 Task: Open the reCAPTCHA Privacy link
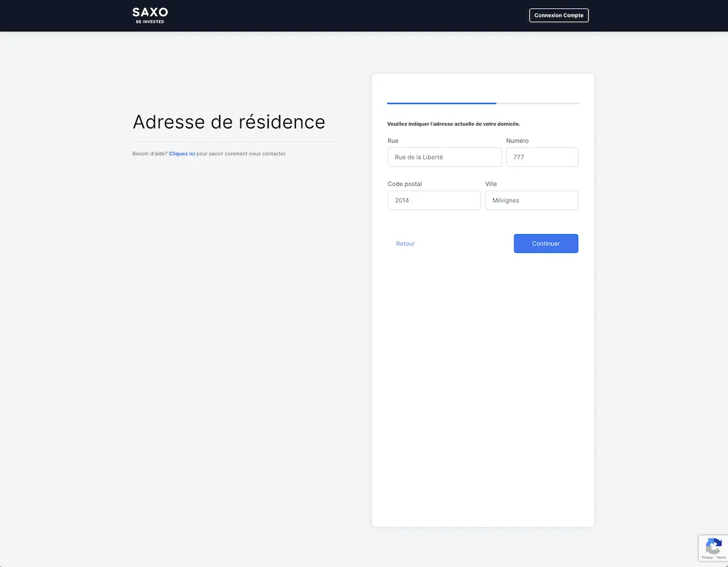[707, 557]
